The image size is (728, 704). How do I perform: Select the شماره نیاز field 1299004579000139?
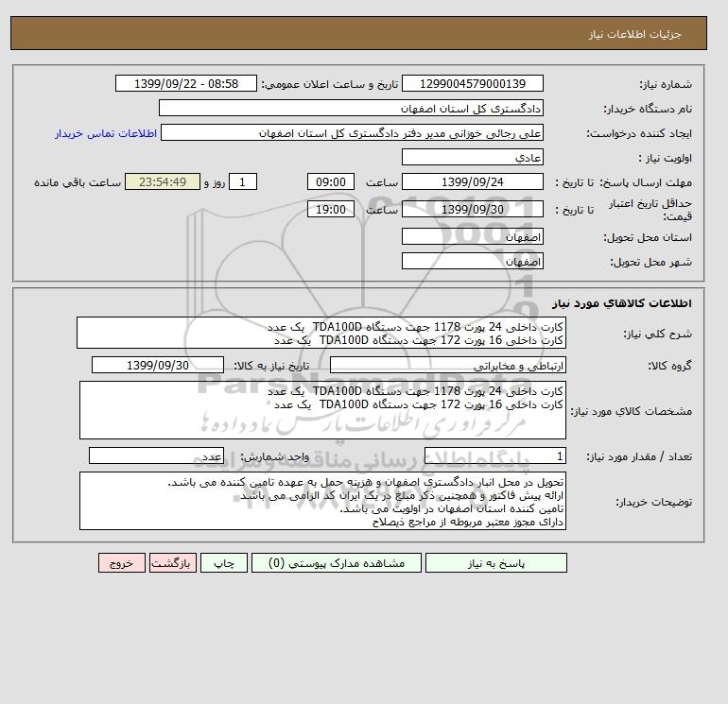[x=472, y=83]
